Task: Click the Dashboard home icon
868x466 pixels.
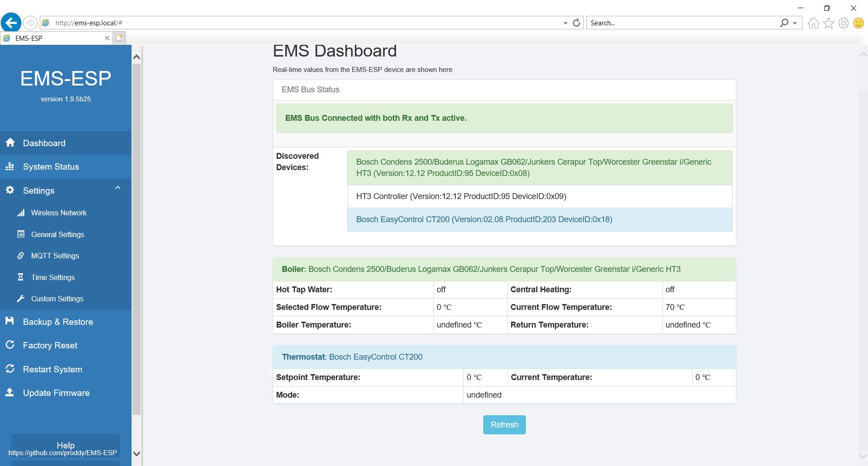Action: [x=10, y=143]
